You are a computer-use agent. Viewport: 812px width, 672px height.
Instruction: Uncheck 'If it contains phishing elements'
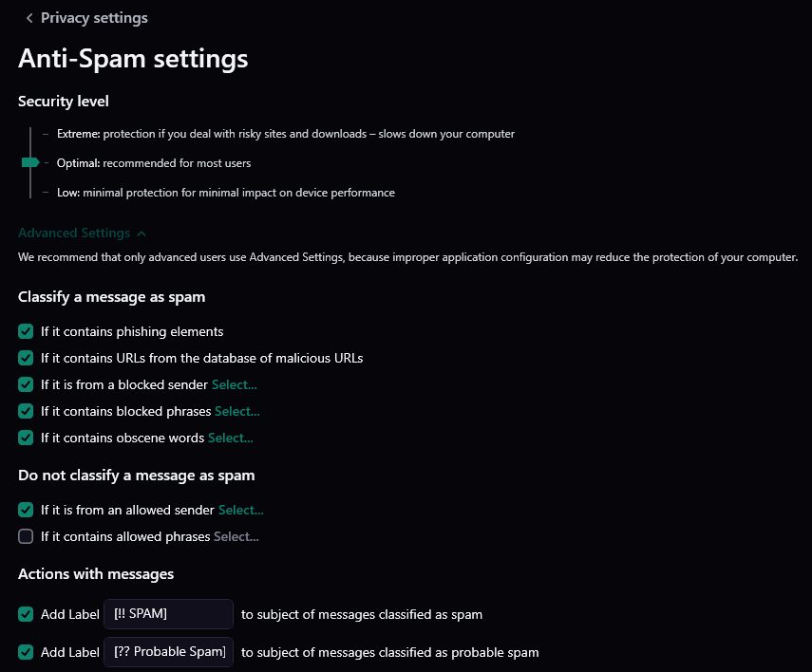(26, 331)
